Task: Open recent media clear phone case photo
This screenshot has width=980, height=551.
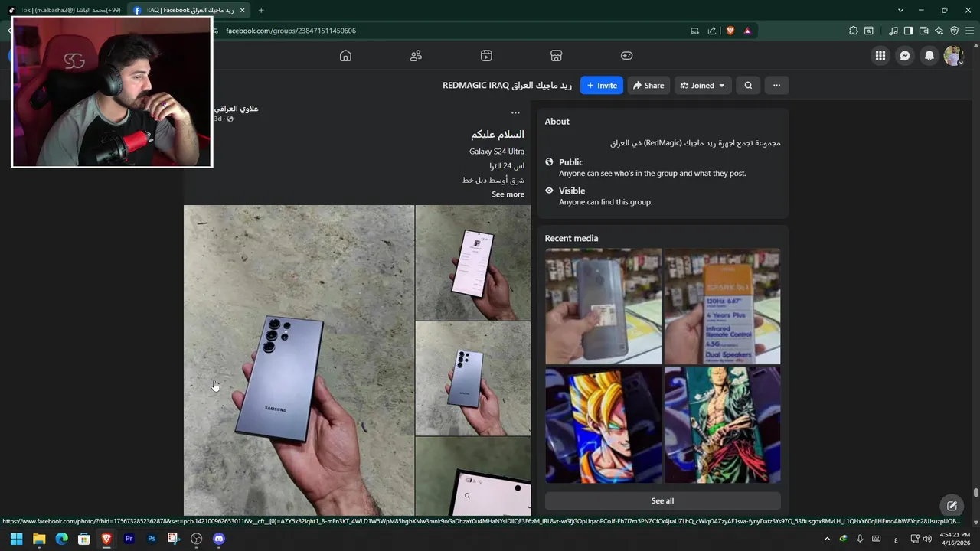Action: 603,306
